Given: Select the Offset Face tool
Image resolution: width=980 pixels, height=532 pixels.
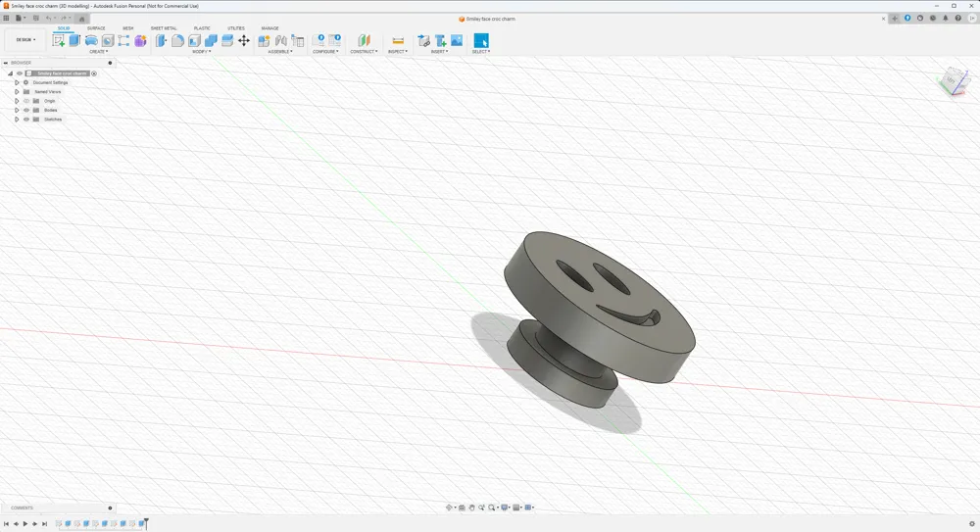Looking at the screenshot, I should pyautogui.click(x=227, y=40).
